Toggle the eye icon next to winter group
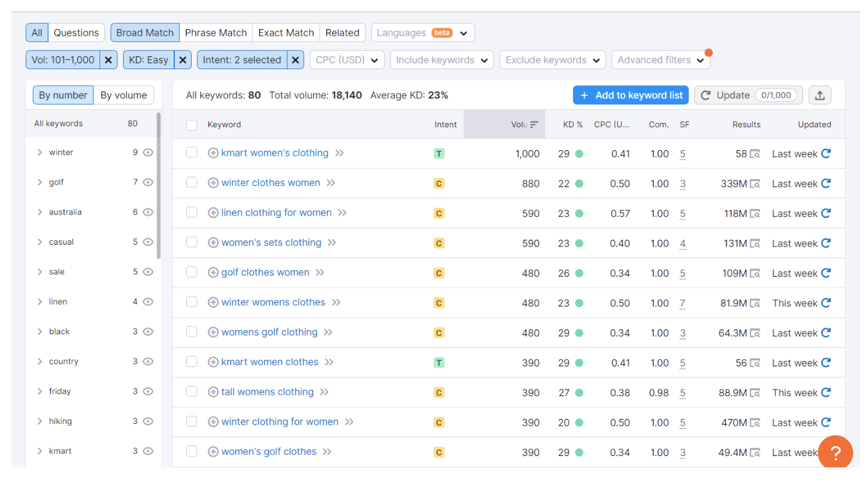Screen dimensions: 868x482 point(147,152)
